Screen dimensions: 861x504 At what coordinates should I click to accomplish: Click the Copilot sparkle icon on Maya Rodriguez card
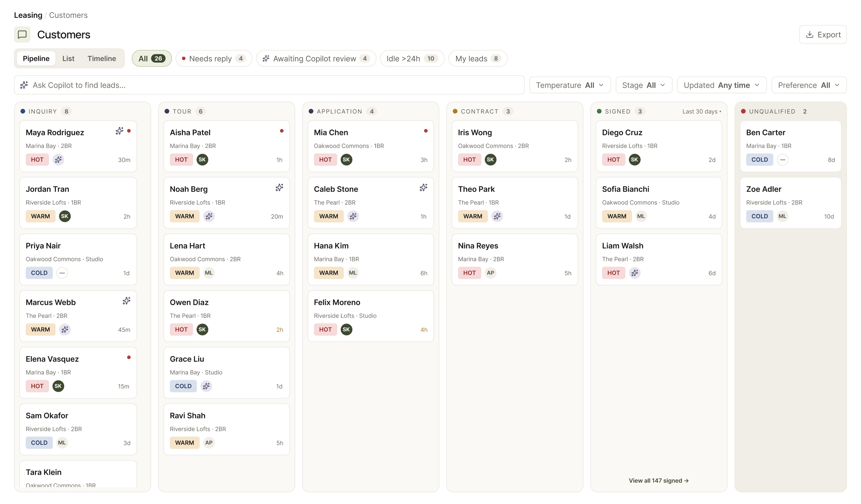119,131
